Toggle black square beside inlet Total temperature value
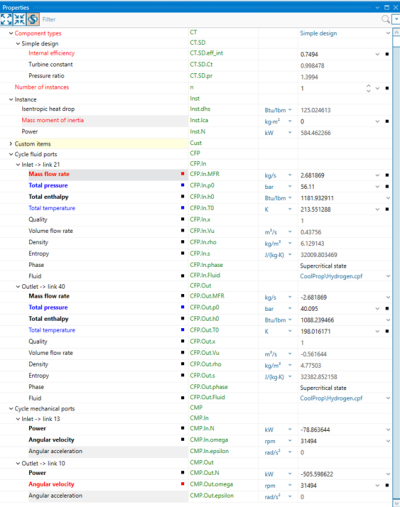400x507 pixels. coord(387,209)
